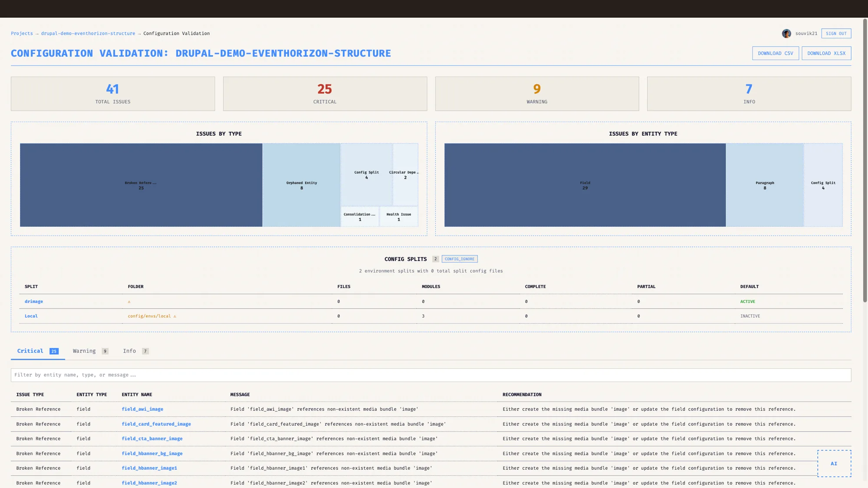Viewport: 868px width, 488px height.
Task: Select the Orphaned Entity treemap block
Action: point(302,185)
